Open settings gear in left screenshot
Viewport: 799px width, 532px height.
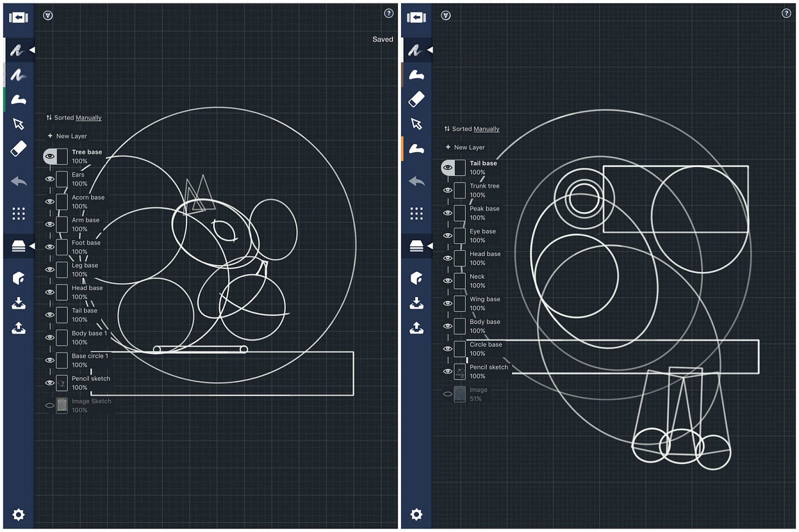click(18, 515)
